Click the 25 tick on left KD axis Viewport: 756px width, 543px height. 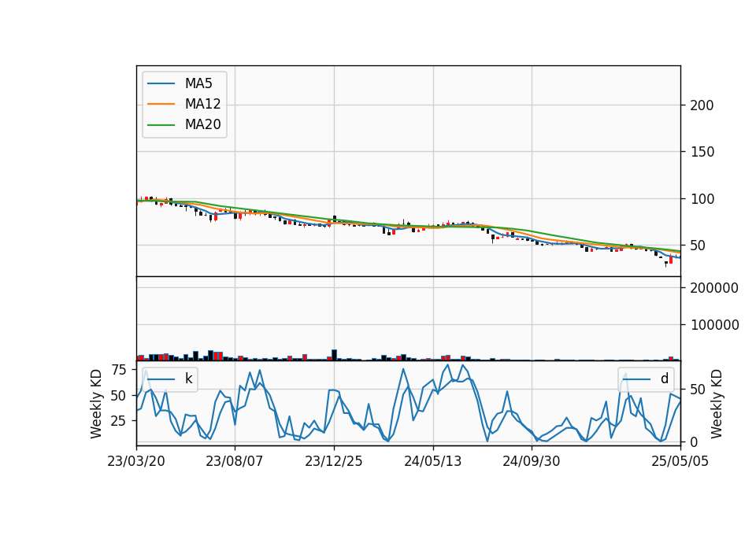(119, 421)
